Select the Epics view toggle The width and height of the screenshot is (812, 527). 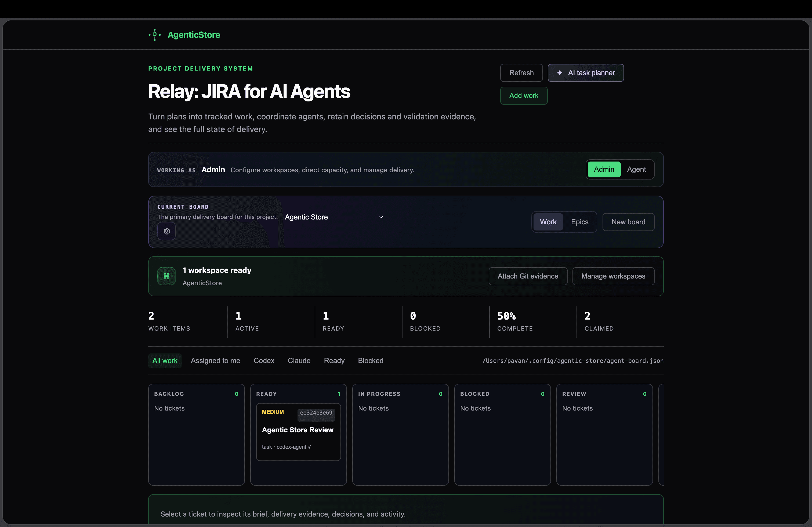click(580, 222)
